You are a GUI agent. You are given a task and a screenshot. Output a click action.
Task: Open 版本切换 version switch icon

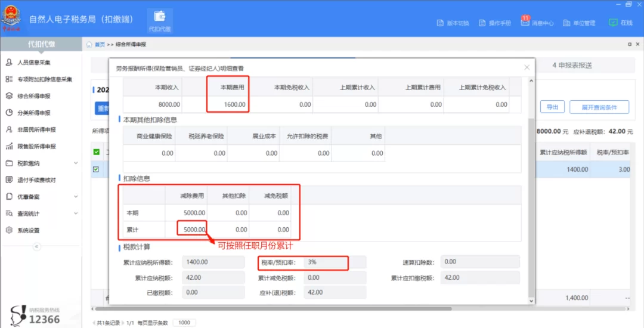[441, 23]
